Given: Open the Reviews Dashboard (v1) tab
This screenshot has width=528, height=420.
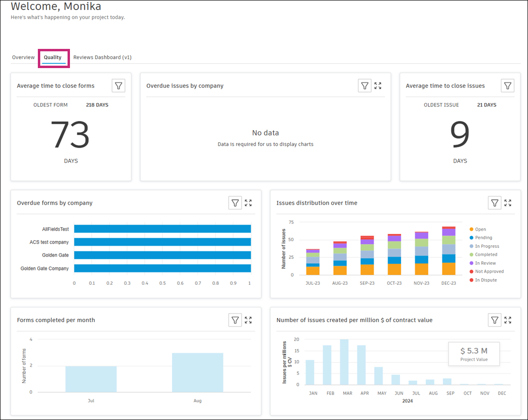Looking at the screenshot, I should [103, 58].
